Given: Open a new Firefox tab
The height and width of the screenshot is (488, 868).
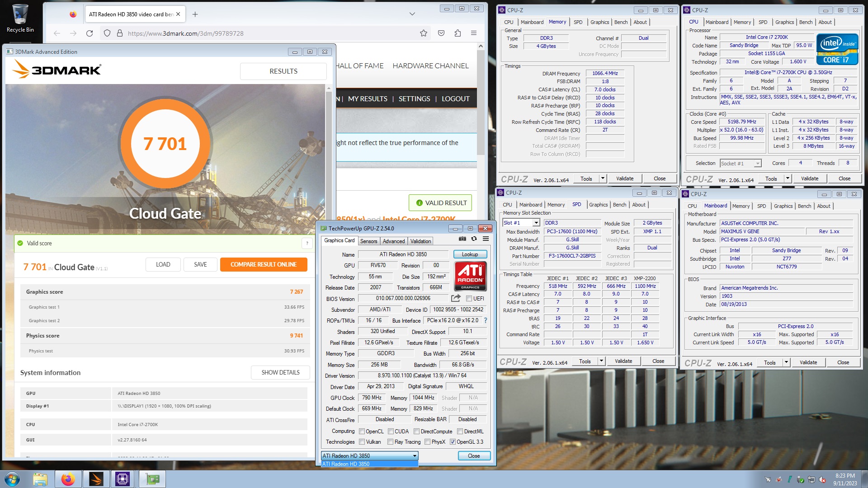Looking at the screenshot, I should coord(195,14).
